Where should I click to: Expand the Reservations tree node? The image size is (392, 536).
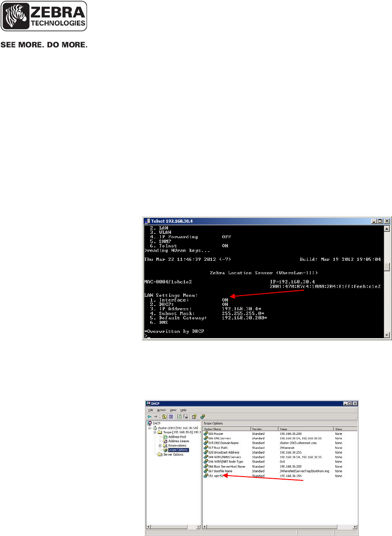[160, 446]
